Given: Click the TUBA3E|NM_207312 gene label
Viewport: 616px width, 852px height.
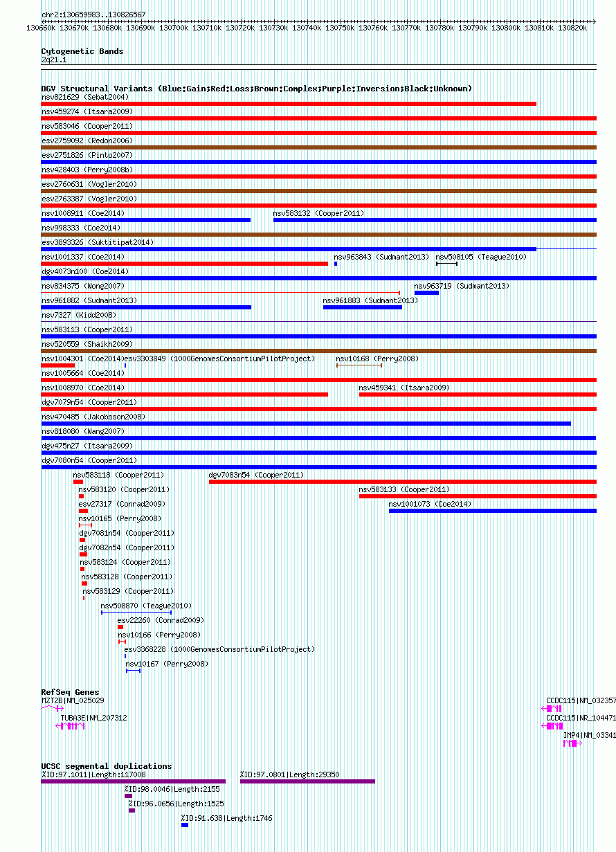Looking at the screenshot, I should point(93,718).
